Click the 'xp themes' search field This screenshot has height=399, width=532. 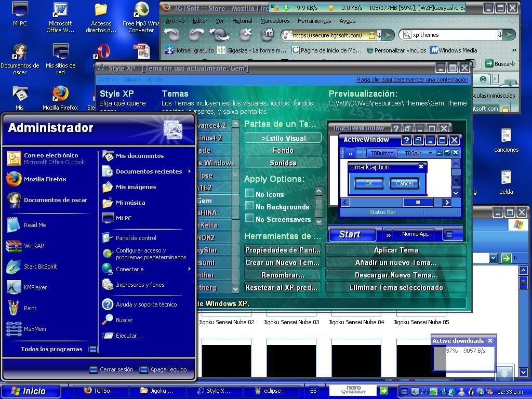click(x=454, y=35)
